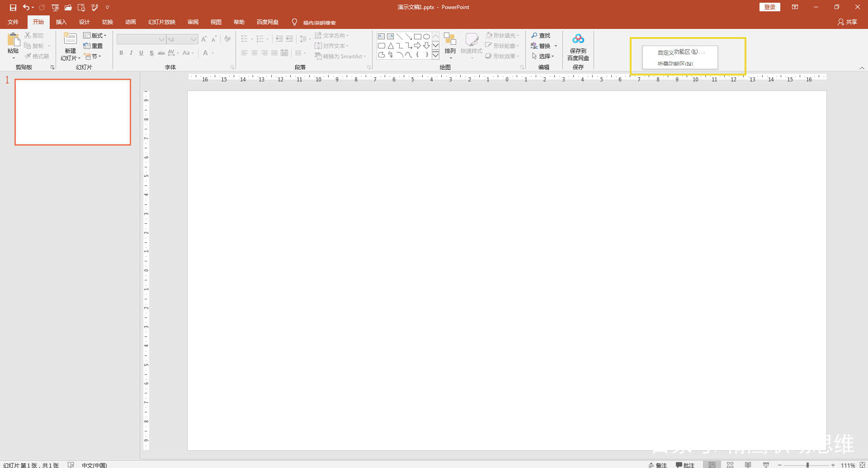Click the 登录 (Sign in) button
This screenshot has width=868, height=468.
[x=769, y=7]
